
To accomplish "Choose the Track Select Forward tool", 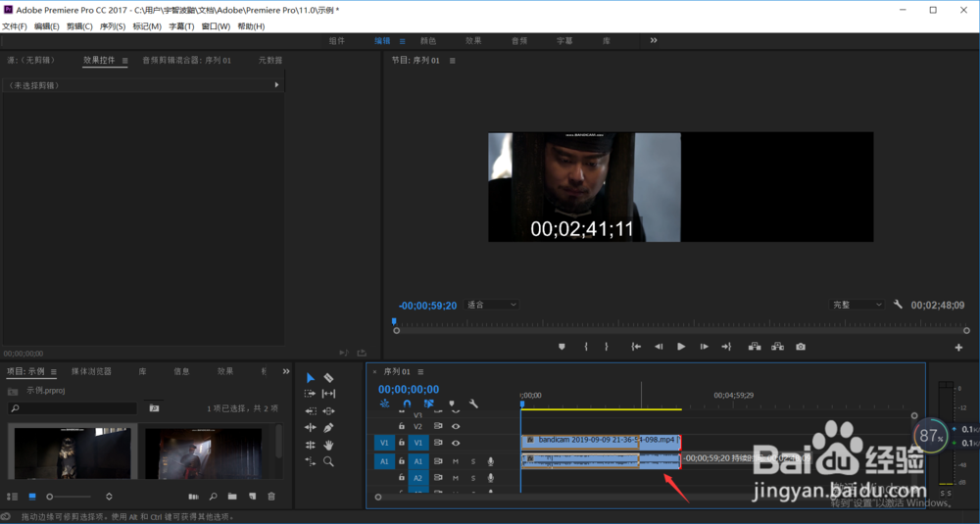I will (311, 394).
